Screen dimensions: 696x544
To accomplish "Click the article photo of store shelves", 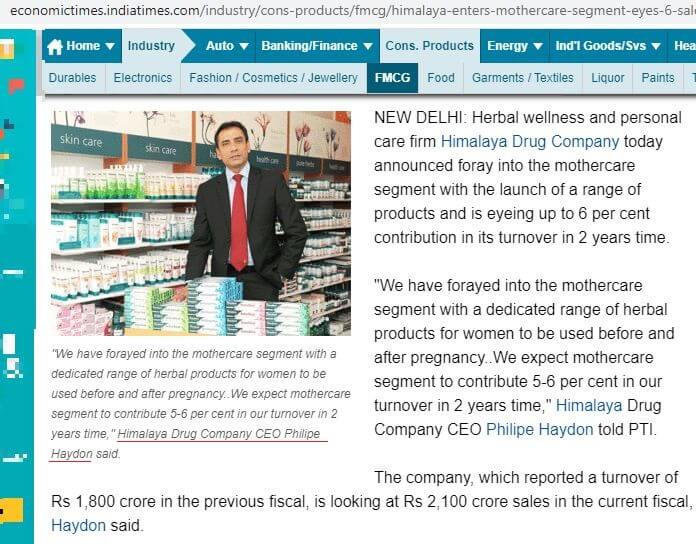I will (201, 223).
